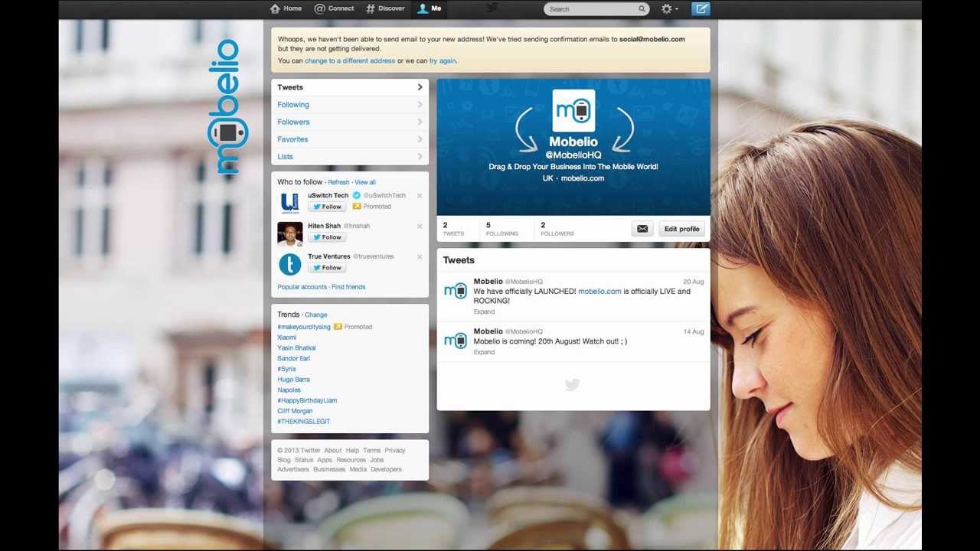Open mobelio.com link in profile header

point(582,178)
